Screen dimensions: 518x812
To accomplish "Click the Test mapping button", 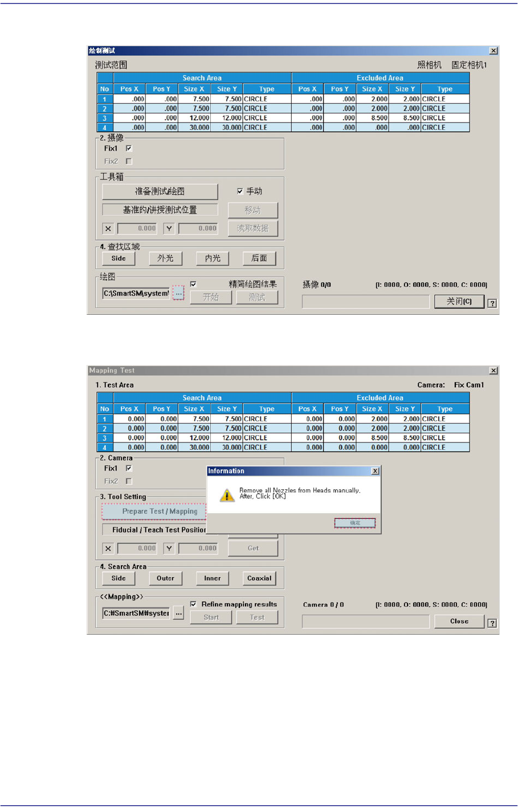I will [257, 617].
